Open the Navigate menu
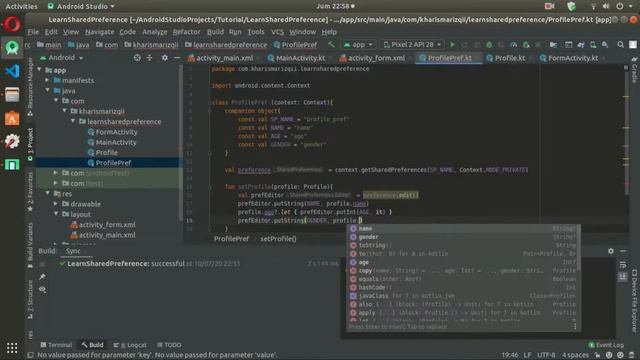Image resolution: width=640 pixels, height=360 pixels. tap(100, 32)
